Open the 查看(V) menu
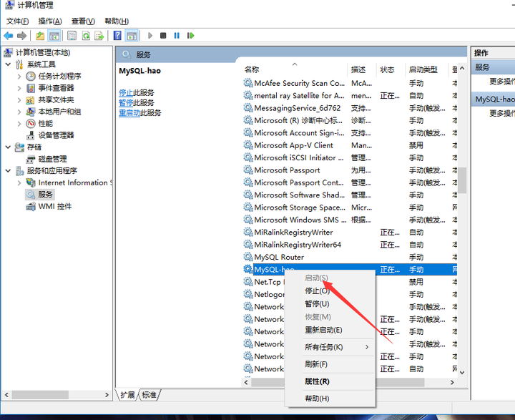This screenshot has width=515, height=420. 83,21
